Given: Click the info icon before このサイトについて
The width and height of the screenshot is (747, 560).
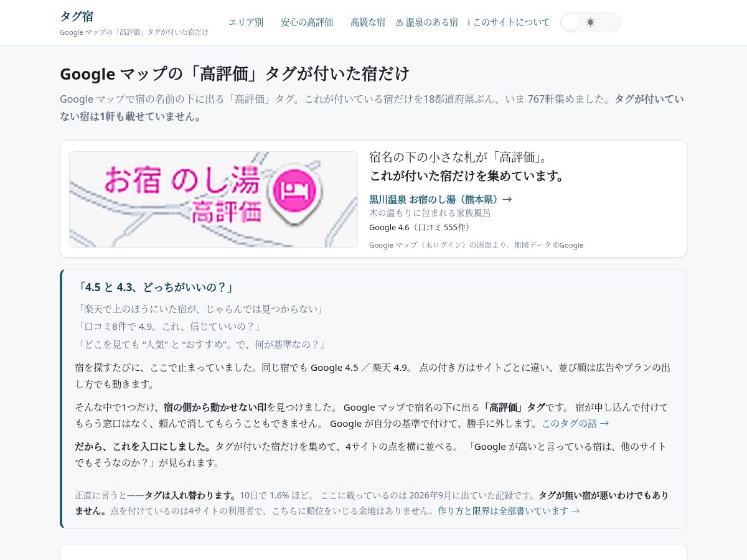Looking at the screenshot, I should (469, 22).
